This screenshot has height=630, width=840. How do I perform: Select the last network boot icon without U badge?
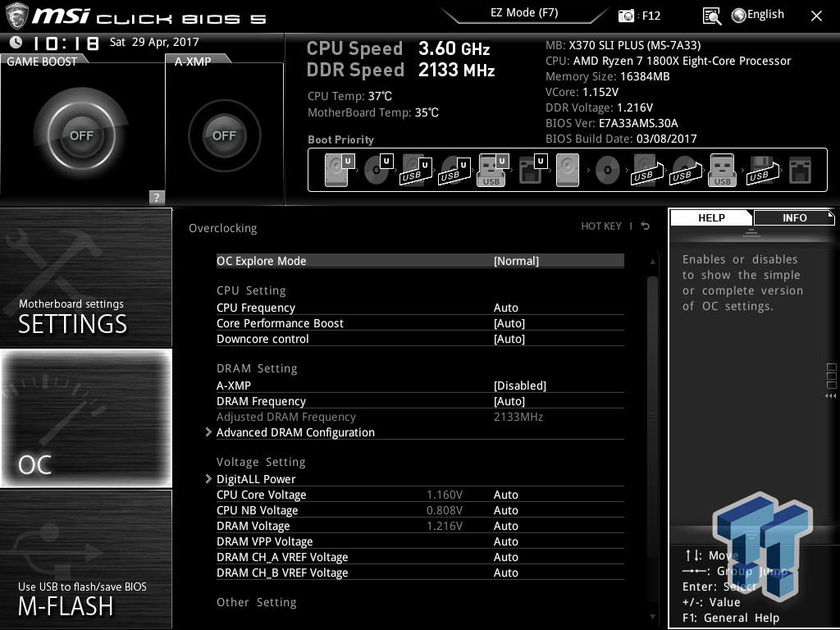tap(801, 170)
